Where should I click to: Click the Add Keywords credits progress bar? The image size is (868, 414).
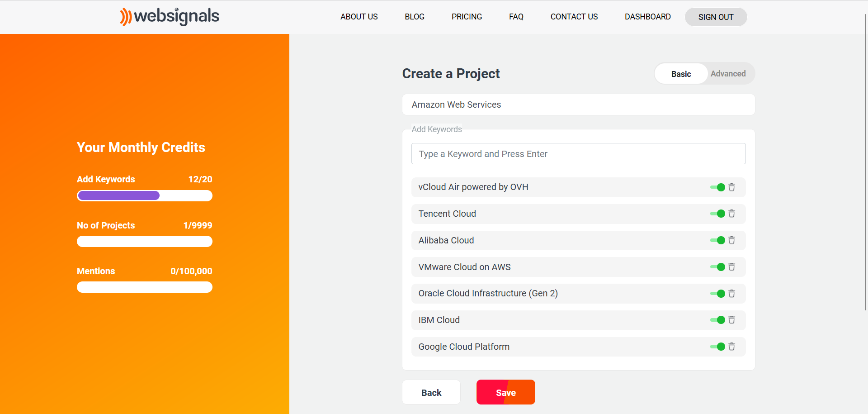145,195
